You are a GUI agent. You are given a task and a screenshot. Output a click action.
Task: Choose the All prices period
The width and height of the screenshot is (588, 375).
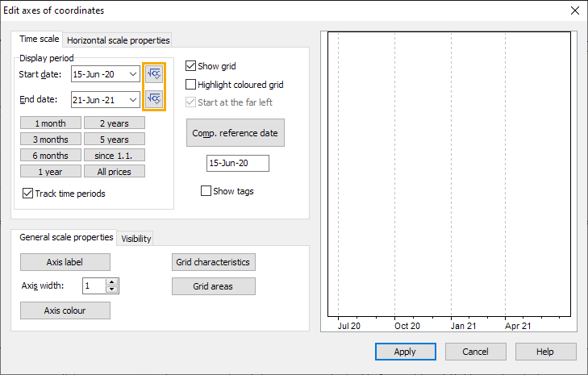pos(115,172)
